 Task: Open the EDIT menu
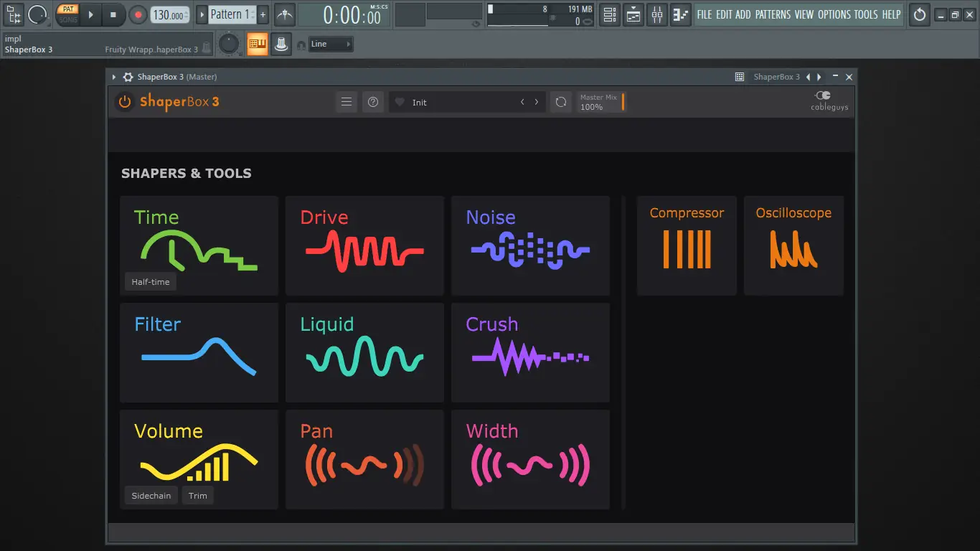[724, 14]
